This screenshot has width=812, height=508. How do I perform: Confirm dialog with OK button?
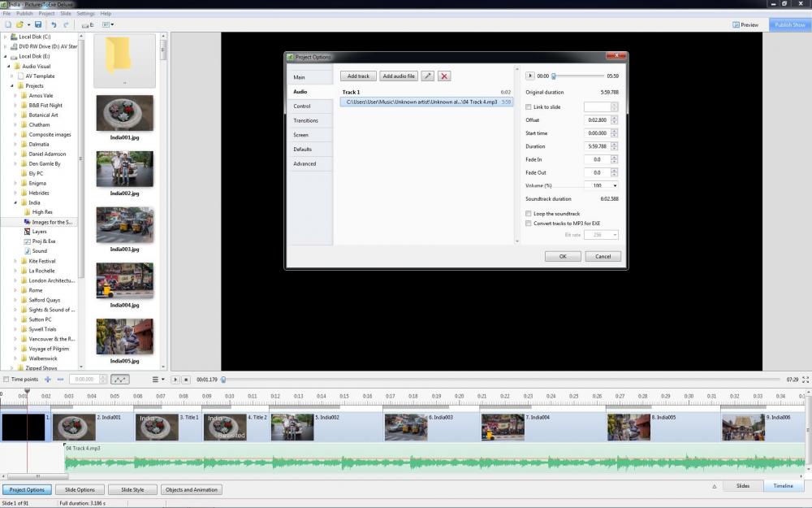pyautogui.click(x=563, y=257)
